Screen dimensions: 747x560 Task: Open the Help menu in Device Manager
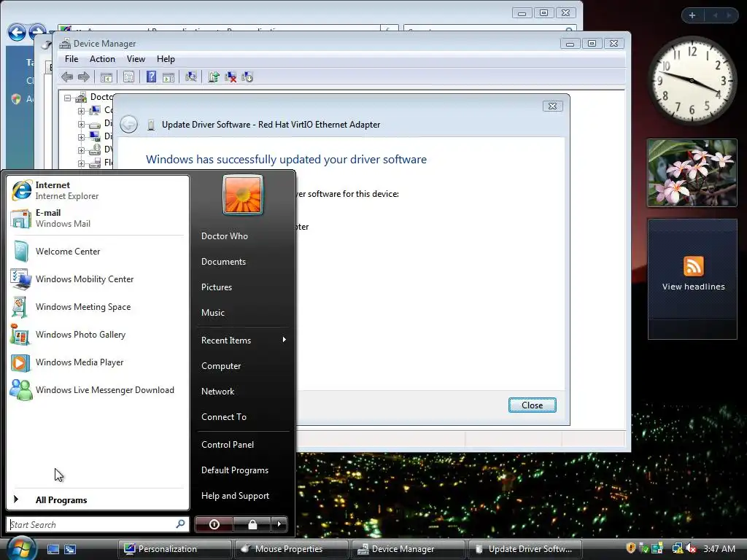pos(166,59)
